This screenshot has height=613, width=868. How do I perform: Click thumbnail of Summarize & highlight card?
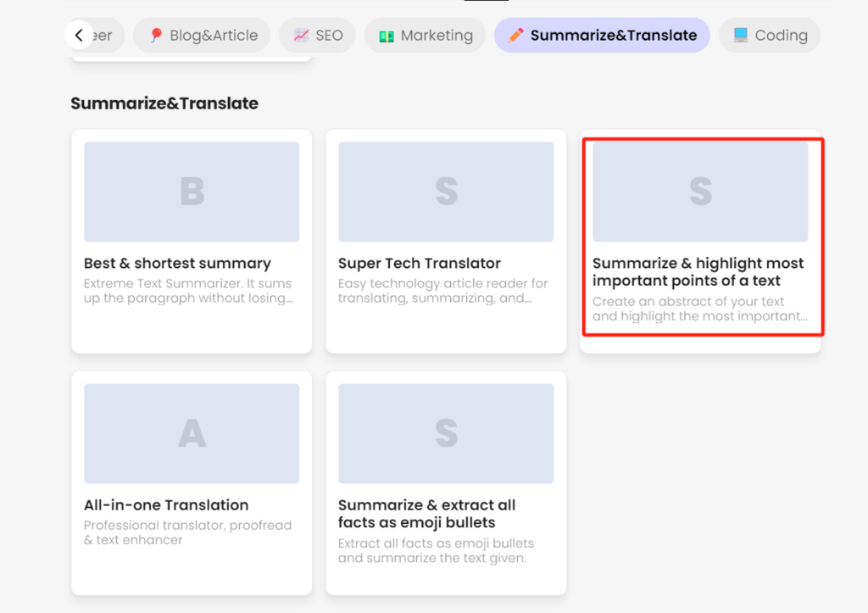[700, 192]
